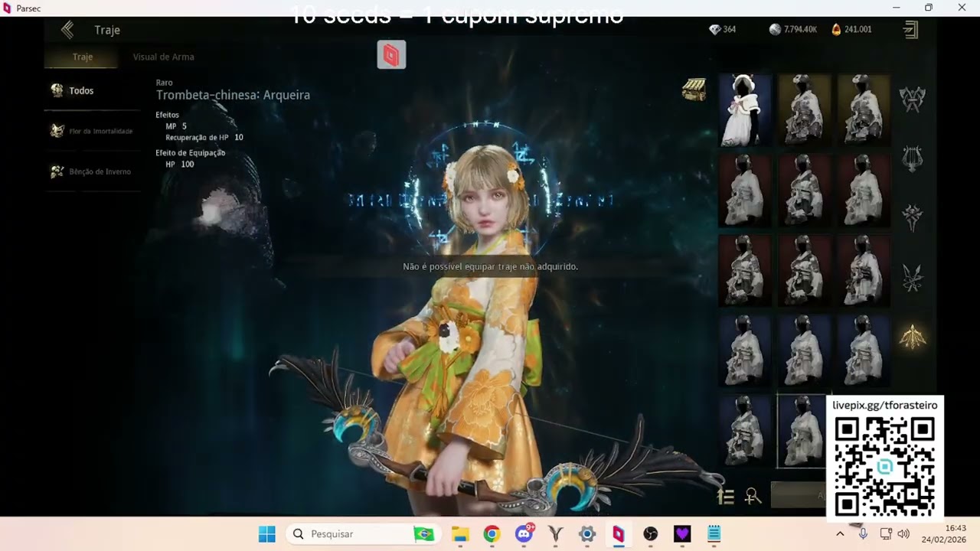Select the white dress costume thumbnail
Screen dimensions: 980x551
[744, 110]
